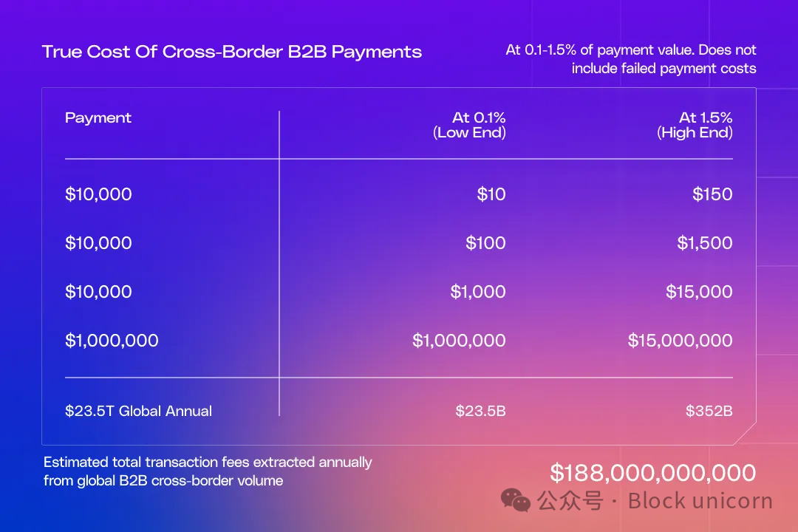Click the $15,000,000 high end value
Viewport: 798px width, 532px height.
(680, 341)
